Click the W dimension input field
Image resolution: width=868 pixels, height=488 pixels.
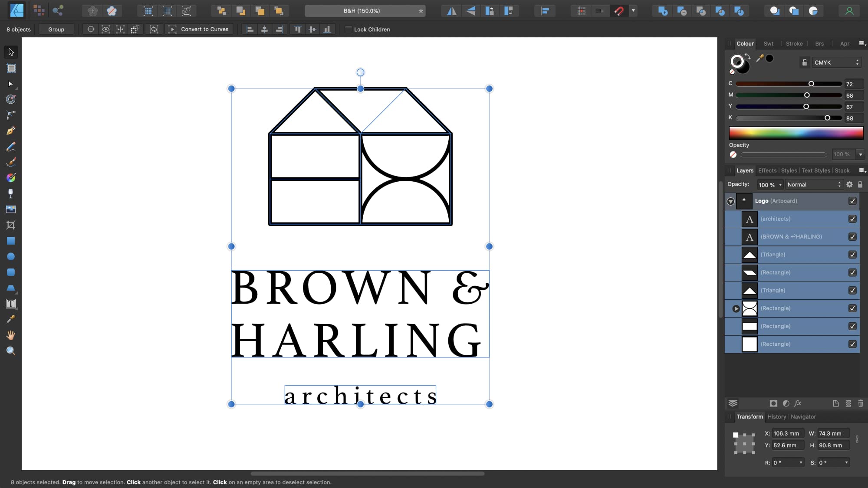point(833,432)
